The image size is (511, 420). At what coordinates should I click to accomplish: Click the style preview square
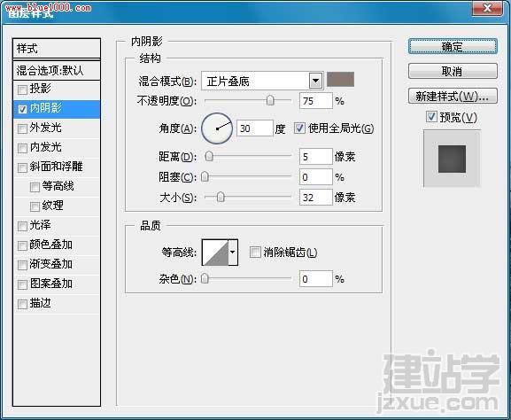pyautogui.click(x=452, y=159)
